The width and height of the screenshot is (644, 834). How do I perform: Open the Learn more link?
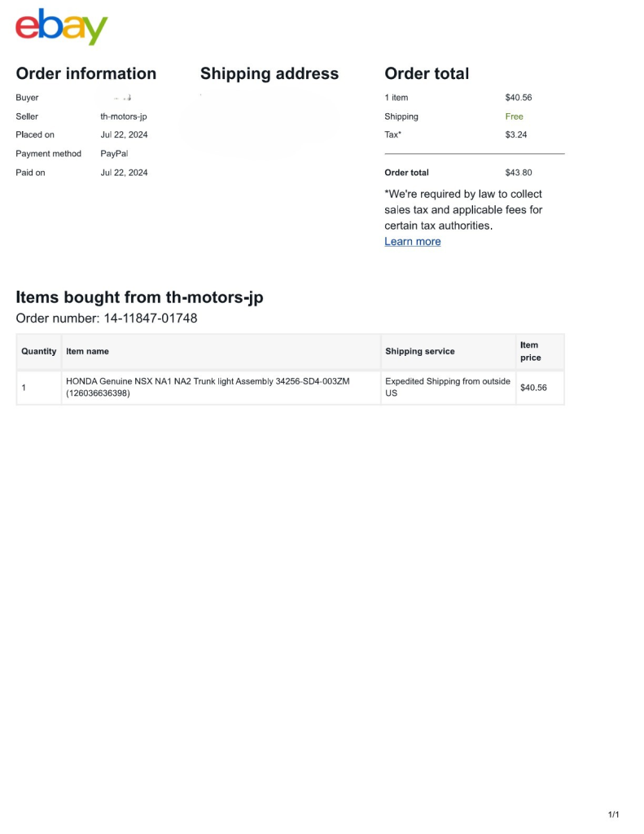(x=412, y=242)
